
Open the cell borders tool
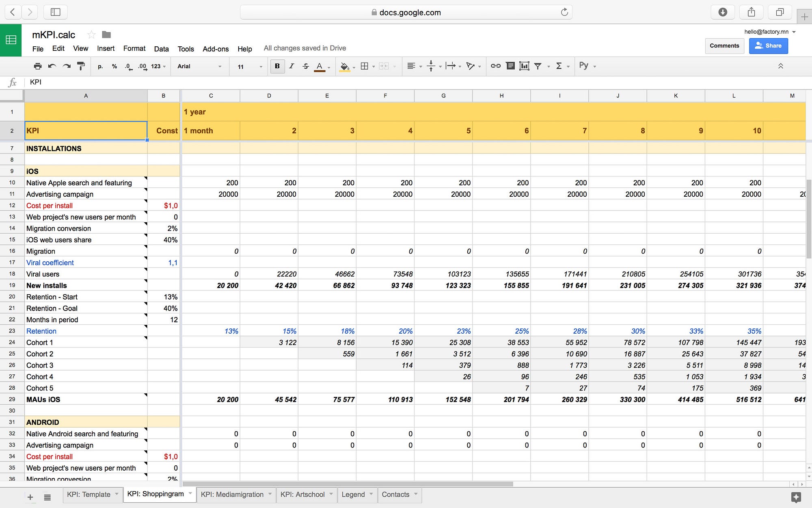coord(365,66)
